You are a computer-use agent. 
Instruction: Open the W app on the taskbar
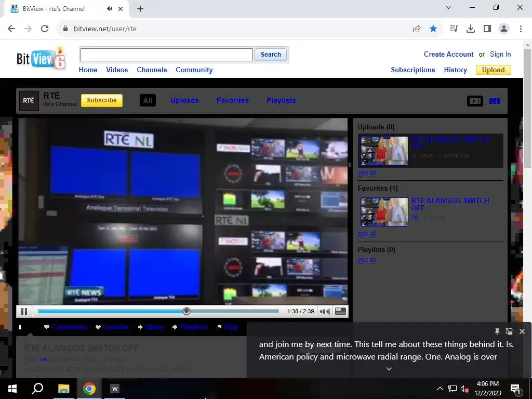(x=115, y=389)
